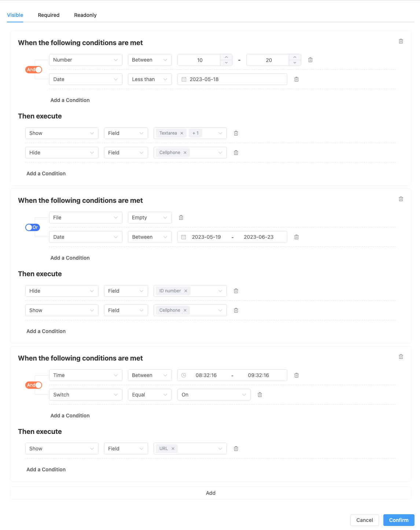The width and height of the screenshot is (420, 530).
Task: Delete the File Empty condition
Action: [181, 217]
